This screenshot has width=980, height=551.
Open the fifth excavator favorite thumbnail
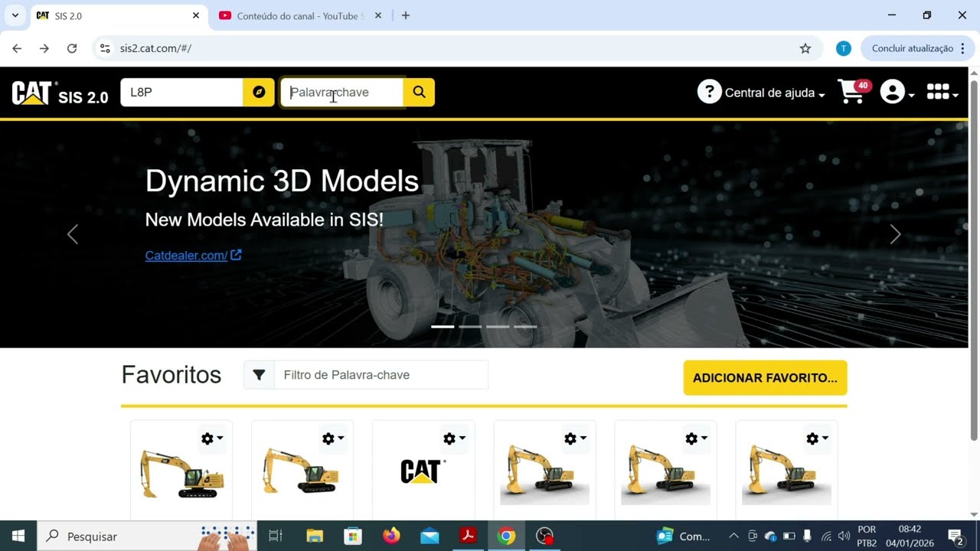coord(665,474)
